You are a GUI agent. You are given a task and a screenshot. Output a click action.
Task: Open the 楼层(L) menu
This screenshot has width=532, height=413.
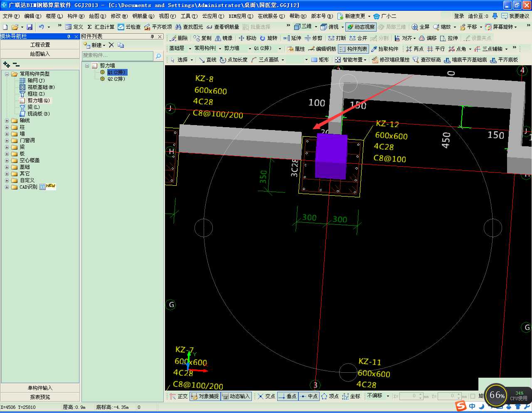54,16
